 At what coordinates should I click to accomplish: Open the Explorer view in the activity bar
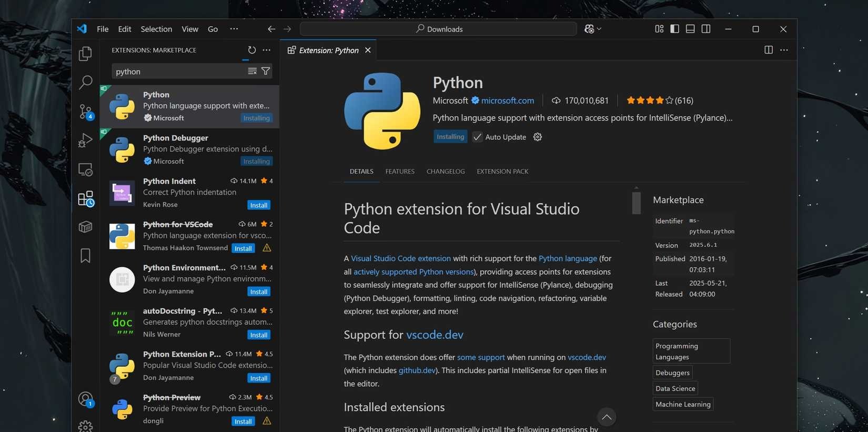pyautogui.click(x=85, y=54)
